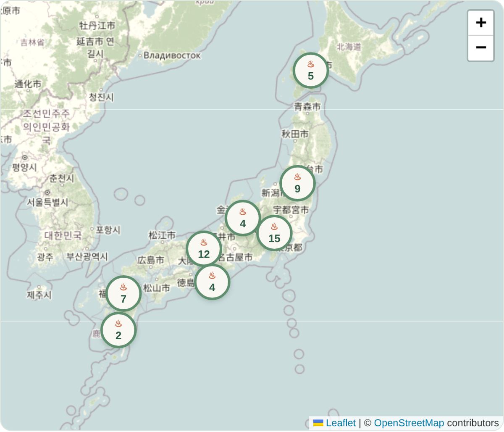Screen dimensions: 504x432
Task: Open the Kagoshima cluster marker showing 2
Action: point(118,330)
